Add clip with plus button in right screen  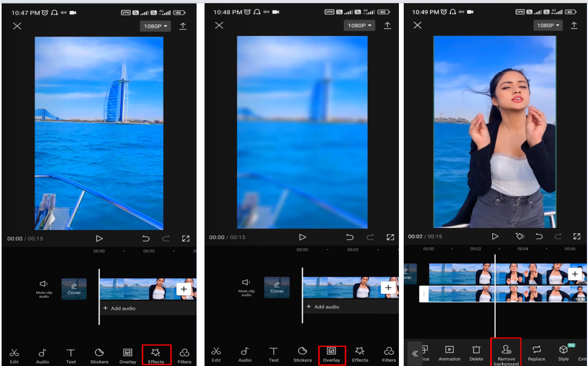(x=575, y=274)
